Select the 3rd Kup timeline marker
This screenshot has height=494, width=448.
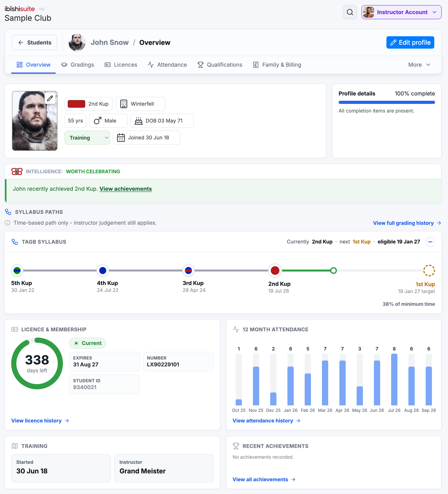(188, 271)
